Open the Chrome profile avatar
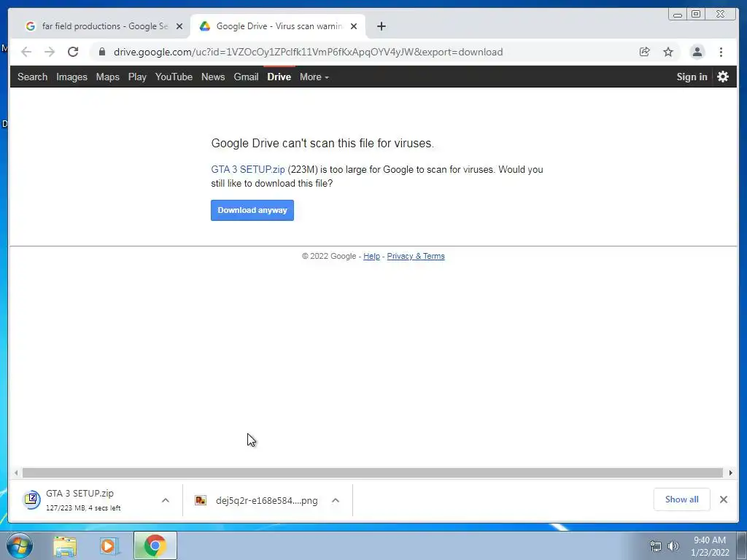The width and height of the screenshot is (747, 560). (697, 52)
